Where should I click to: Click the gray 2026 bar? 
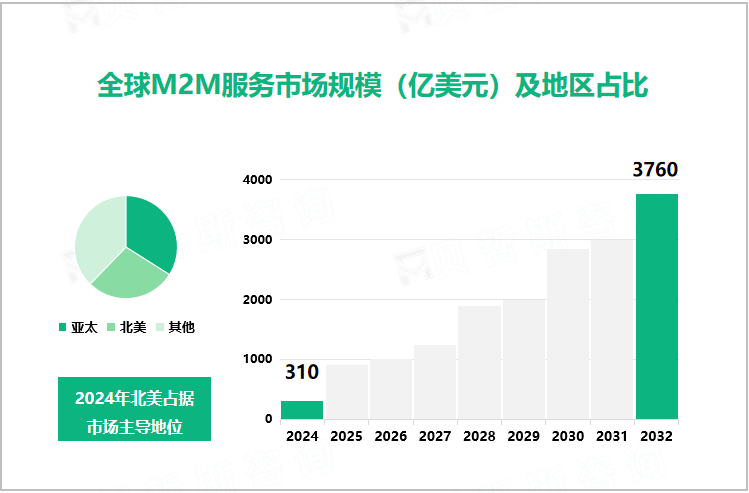(391, 389)
